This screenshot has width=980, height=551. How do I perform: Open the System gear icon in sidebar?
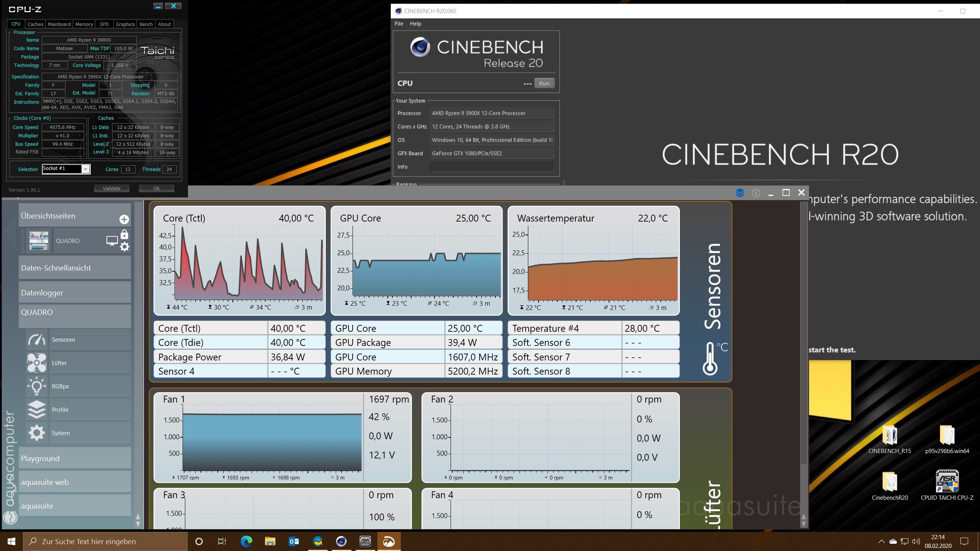(37, 433)
